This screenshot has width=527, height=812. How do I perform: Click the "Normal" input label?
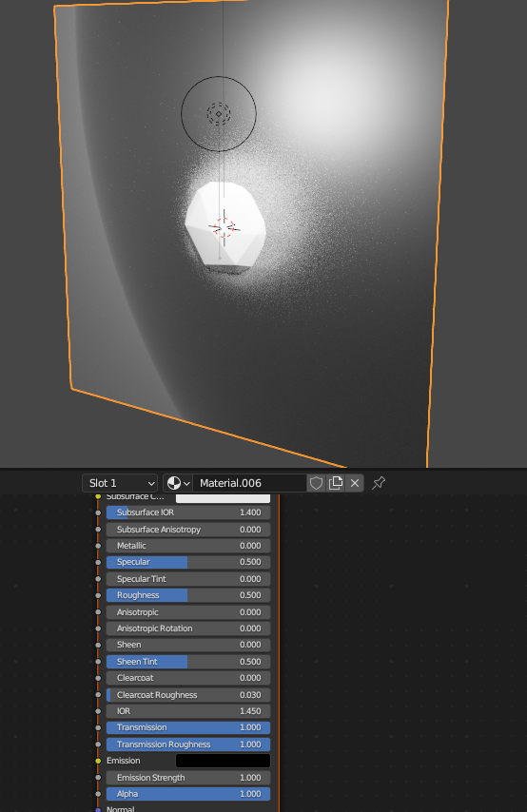pyautogui.click(x=120, y=809)
